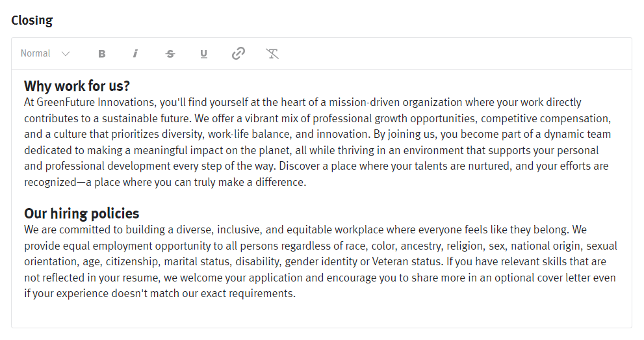
Task: Toggle bold formatting
Action: click(102, 54)
